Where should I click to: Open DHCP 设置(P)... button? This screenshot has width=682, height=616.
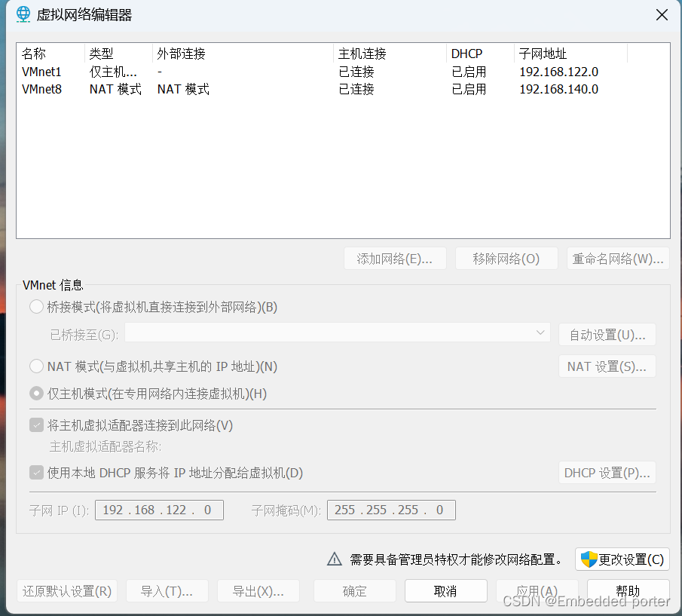607,473
